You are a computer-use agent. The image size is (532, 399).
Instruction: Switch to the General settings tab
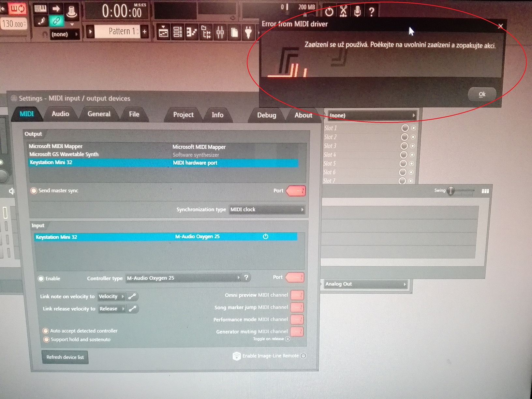tap(99, 114)
